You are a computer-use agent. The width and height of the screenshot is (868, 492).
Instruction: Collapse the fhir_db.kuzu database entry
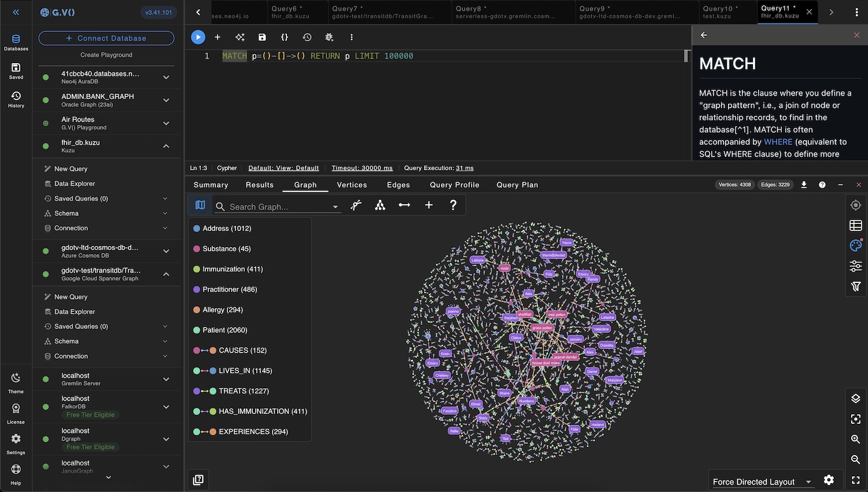pyautogui.click(x=166, y=146)
